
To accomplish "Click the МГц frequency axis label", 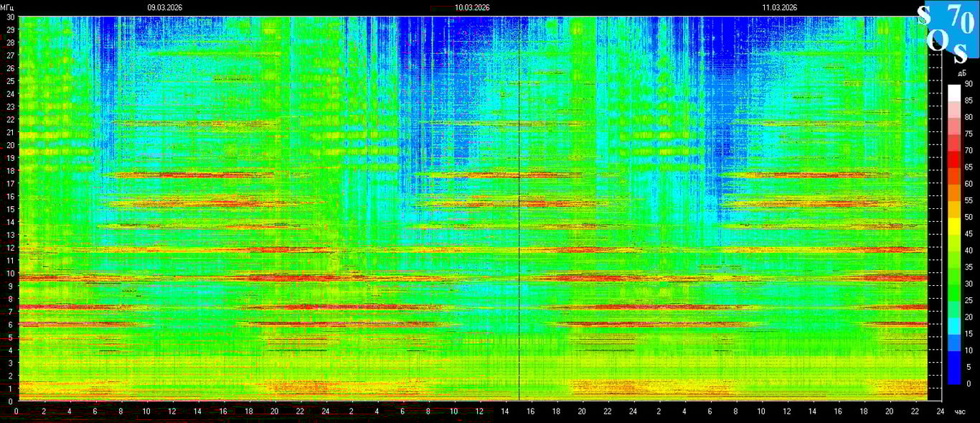I will pyautogui.click(x=8, y=7).
